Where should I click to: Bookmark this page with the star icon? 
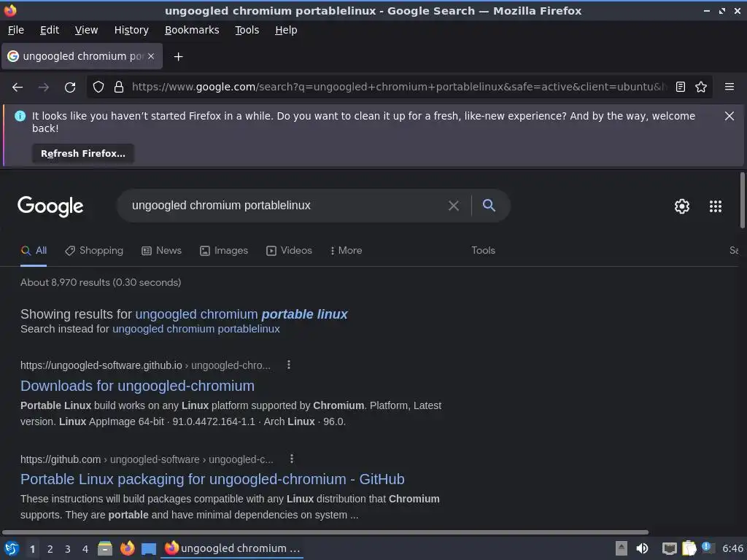click(701, 87)
